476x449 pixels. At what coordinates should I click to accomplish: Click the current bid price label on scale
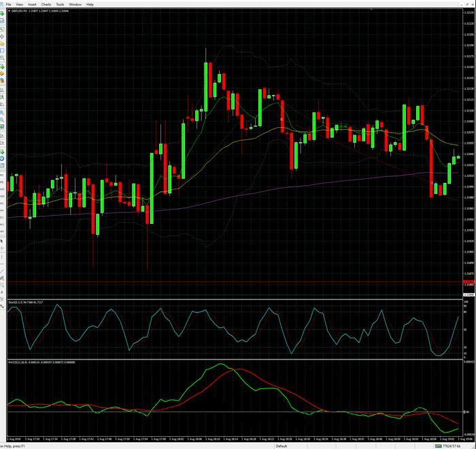pyautogui.click(x=469, y=295)
